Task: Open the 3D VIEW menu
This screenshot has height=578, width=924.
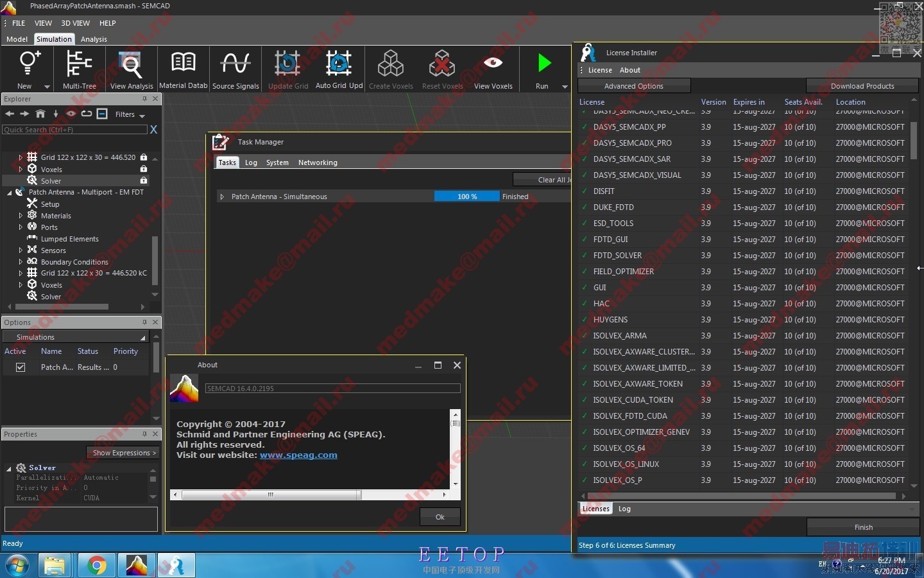Action: 75,23
